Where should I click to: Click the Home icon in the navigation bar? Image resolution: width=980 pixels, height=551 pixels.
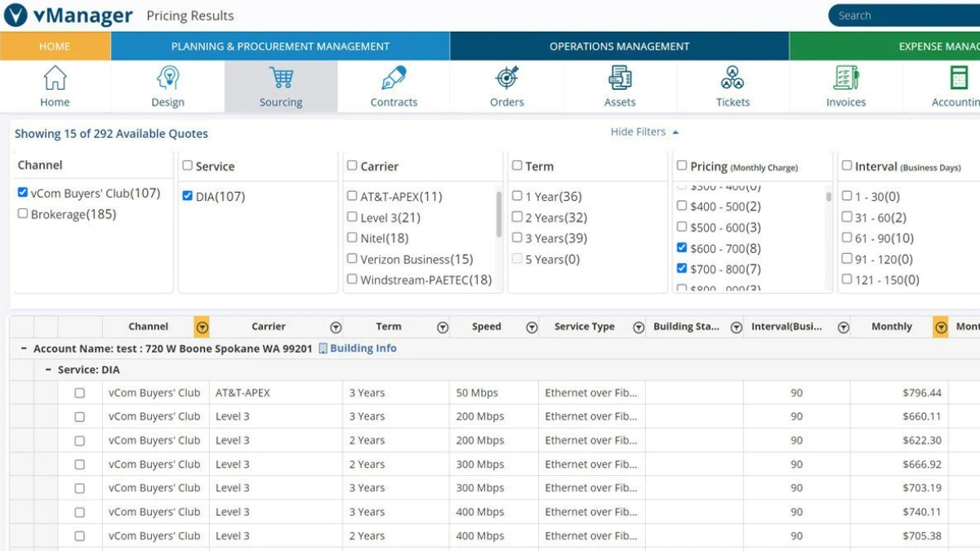coord(55,79)
